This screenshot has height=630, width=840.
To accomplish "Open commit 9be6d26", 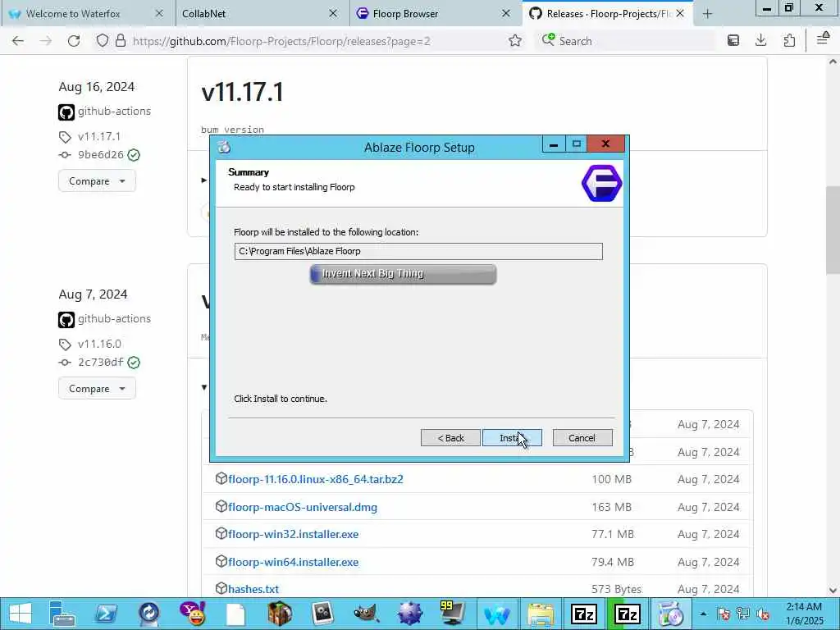I will pyautogui.click(x=101, y=155).
